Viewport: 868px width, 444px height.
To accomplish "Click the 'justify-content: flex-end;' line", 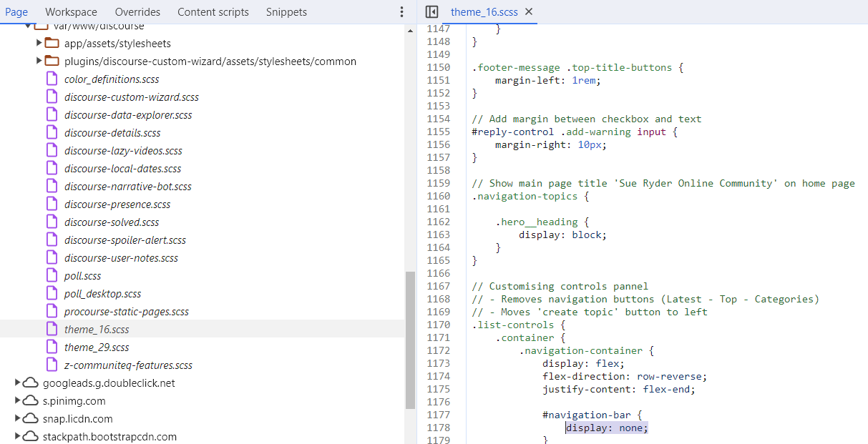I will coord(619,389).
